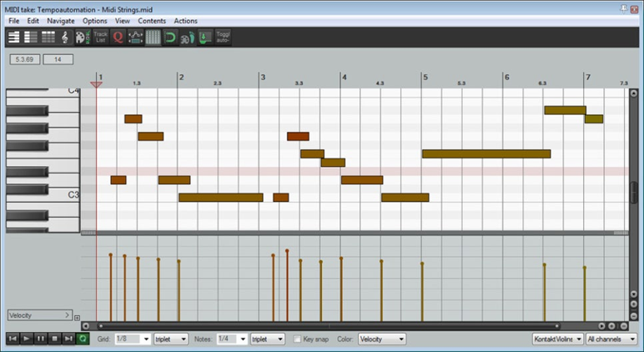Image resolution: width=644 pixels, height=352 pixels.
Task: Click the vertical scrollbar down arrow
Action: pyautogui.click(x=634, y=294)
